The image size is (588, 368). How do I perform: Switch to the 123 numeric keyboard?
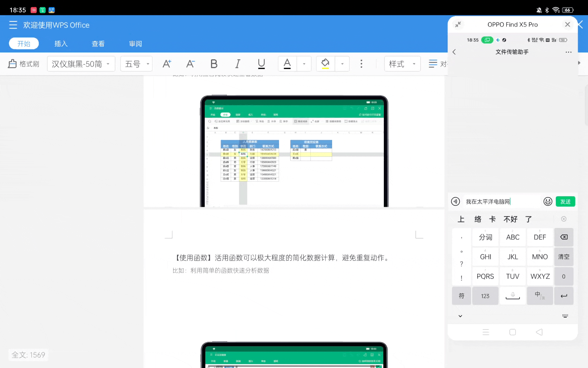point(486,296)
